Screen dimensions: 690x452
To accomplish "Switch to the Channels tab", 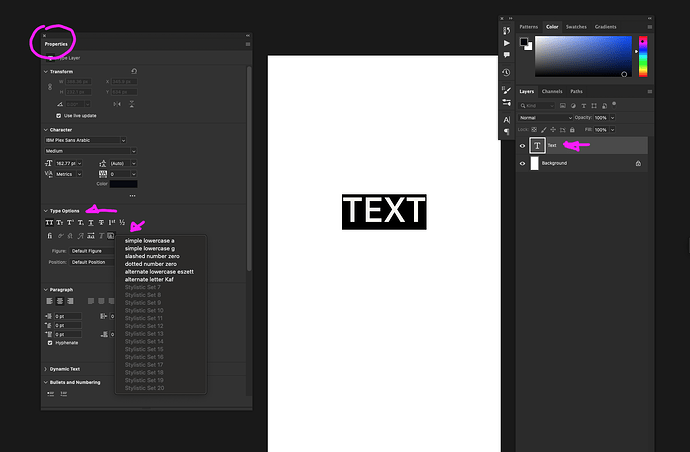I will pos(552,91).
